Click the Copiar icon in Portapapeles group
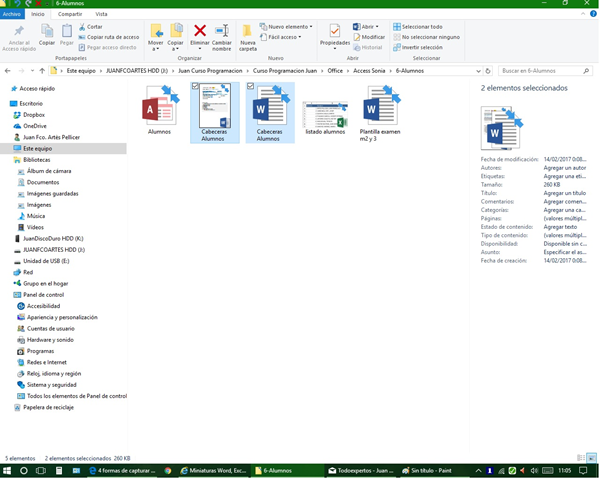The width and height of the screenshot is (600, 480). click(x=47, y=36)
